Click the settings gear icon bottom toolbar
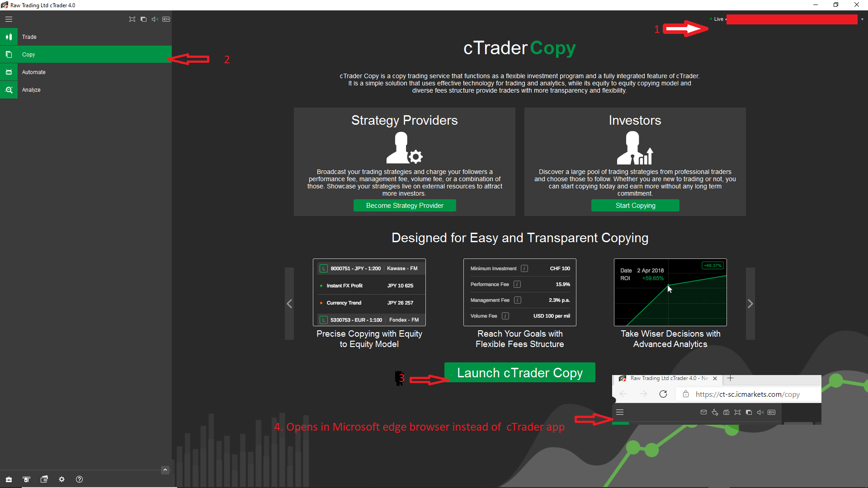Screen dimensions: 868x488 pos(61,479)
